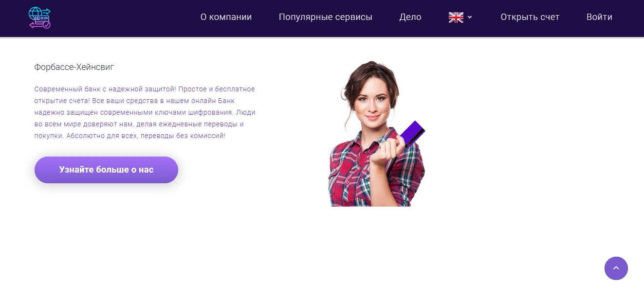The height and width of the screenshot is (298, 644).
Task: Follow the Открыть счет link
Action: [530, 17]
